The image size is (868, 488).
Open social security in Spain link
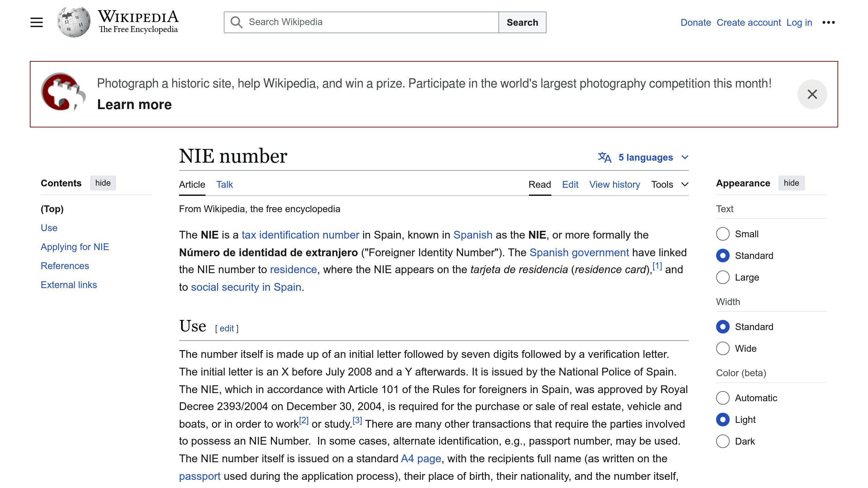click(246, 287)
